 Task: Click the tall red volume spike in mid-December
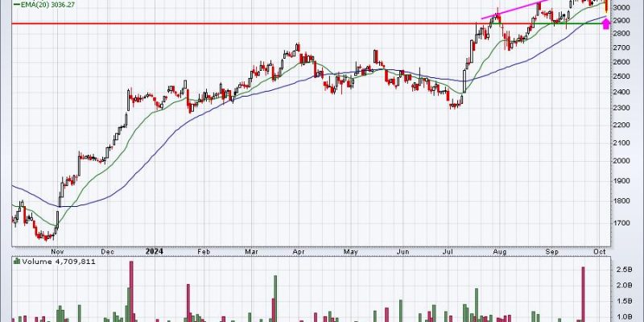[131, 291]
